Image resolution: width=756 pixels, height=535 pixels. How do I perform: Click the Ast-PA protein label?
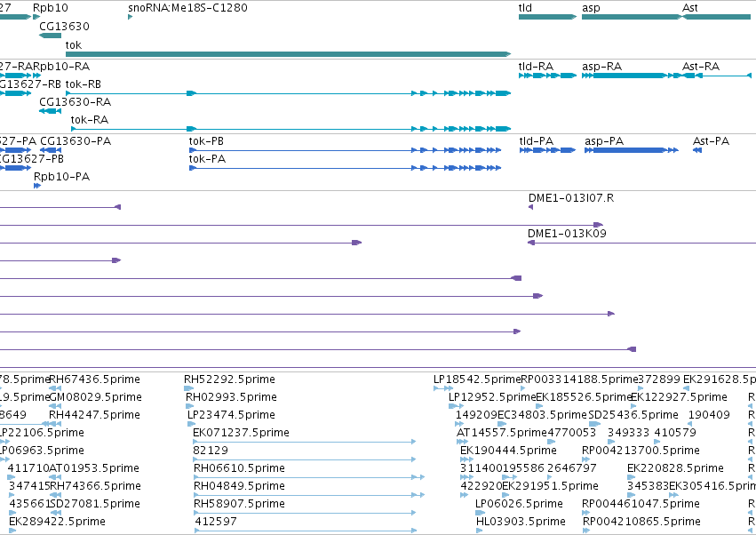pos(711,141)
